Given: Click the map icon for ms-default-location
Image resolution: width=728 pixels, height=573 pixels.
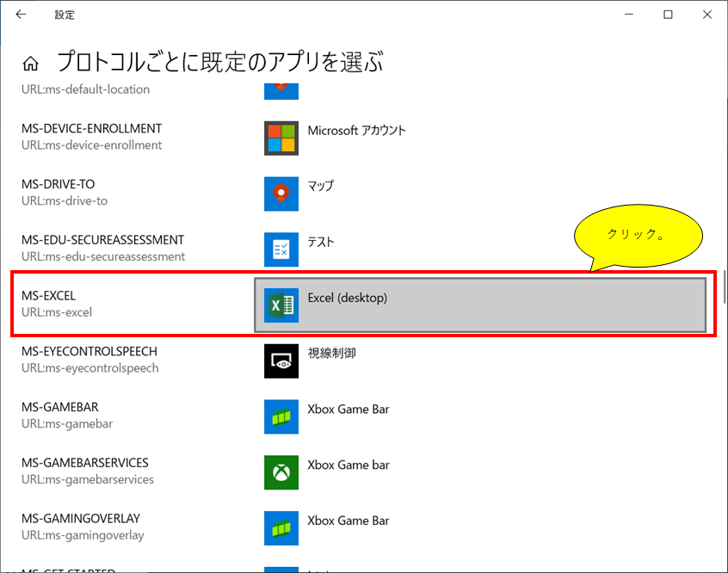Looking at the screenshot, I should pyautogui.click(x=281, y=91).
